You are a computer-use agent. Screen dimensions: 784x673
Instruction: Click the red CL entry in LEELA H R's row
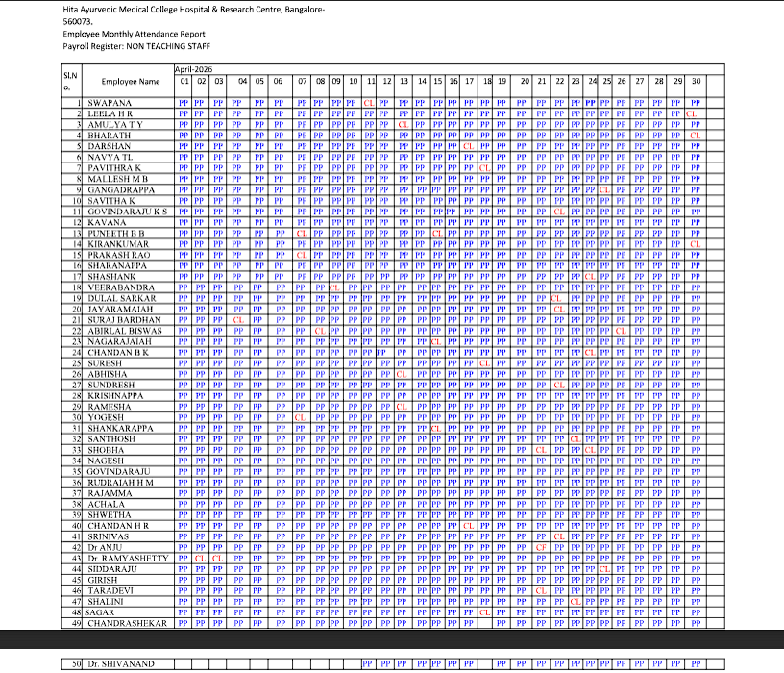(692, 114)
